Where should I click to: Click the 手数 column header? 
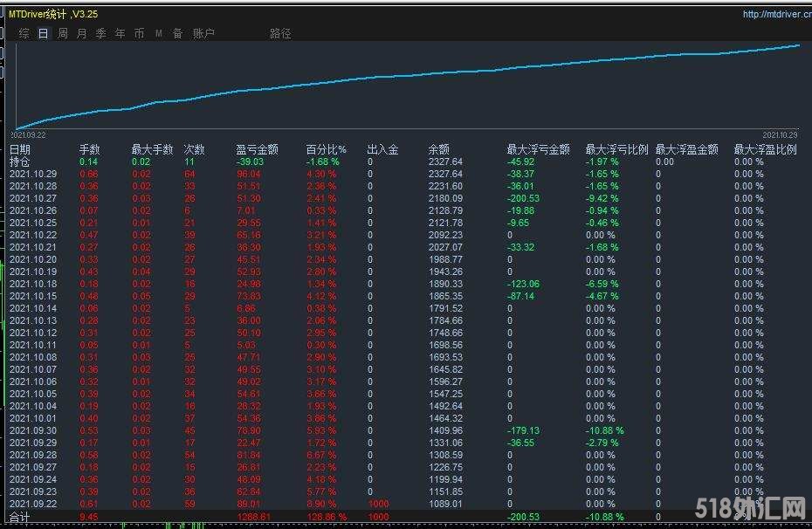(x=90, y=149)
